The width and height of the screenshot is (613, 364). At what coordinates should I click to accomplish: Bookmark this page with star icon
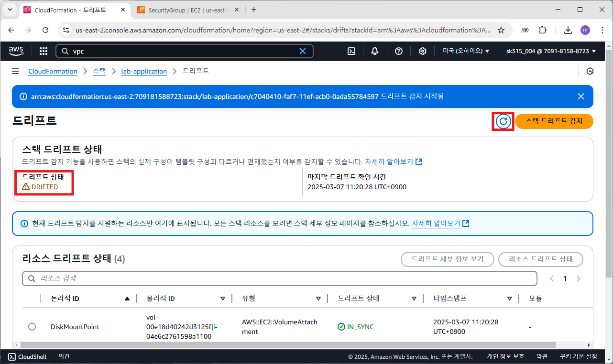pyautogui.click(x=501, y=30)
